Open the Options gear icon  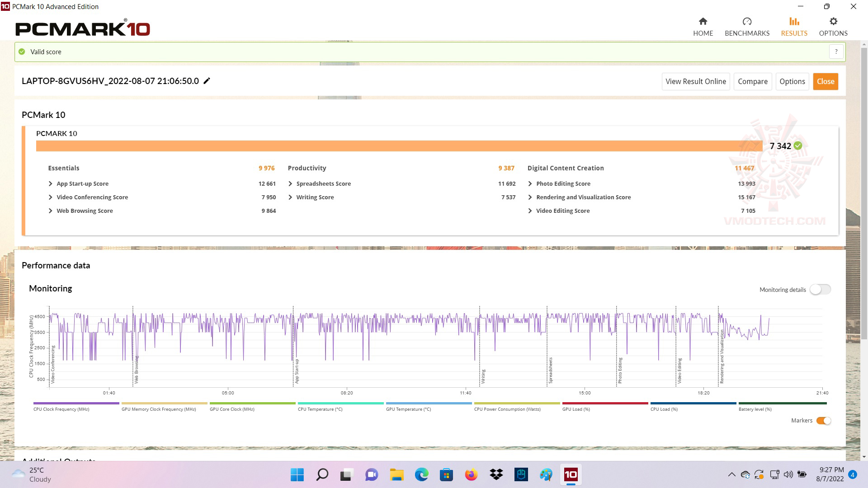[833, 22]
